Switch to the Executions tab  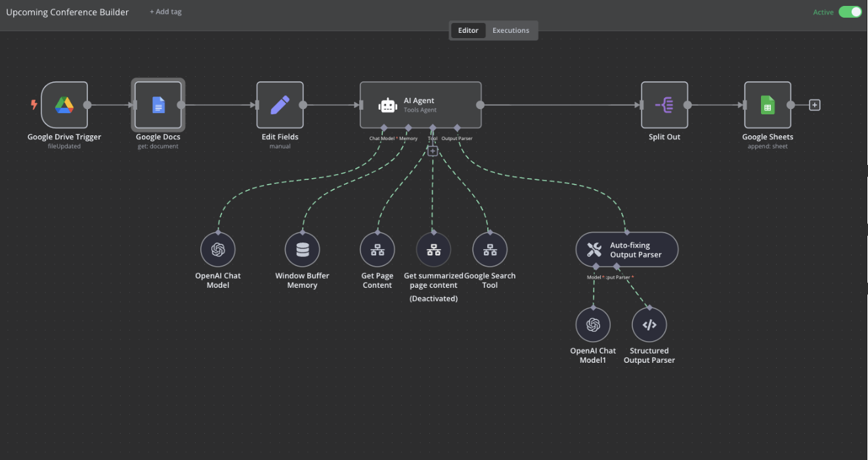pyautogui.click(x=511, y=30)
